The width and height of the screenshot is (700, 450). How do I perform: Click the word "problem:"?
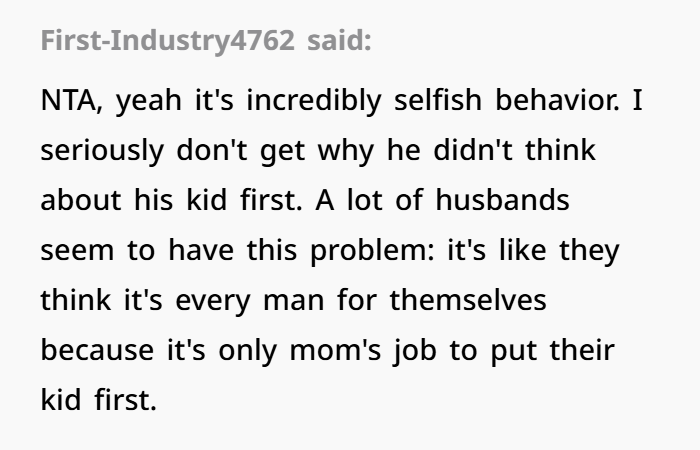pyautogui.click(x=358, y=251)
